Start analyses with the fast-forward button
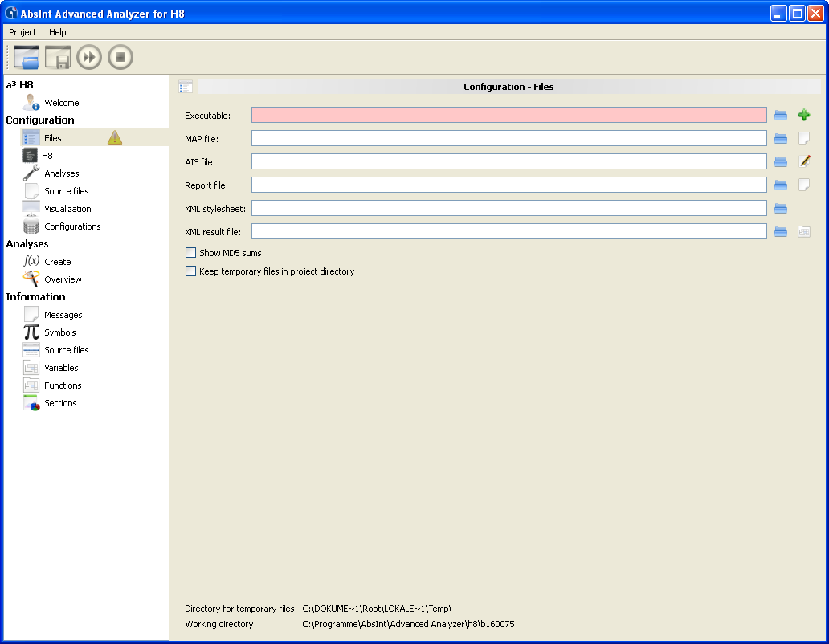 [89, 57]
